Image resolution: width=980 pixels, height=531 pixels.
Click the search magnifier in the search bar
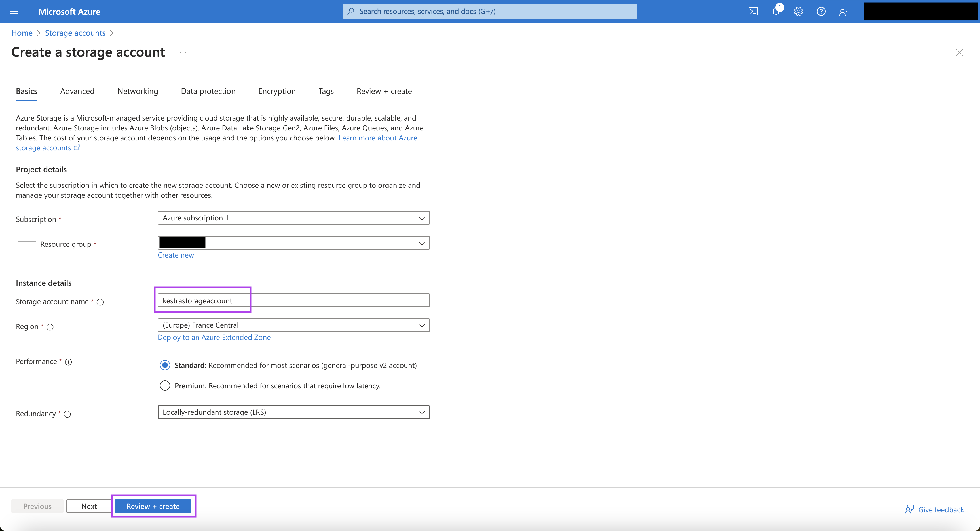click(351, 11)
